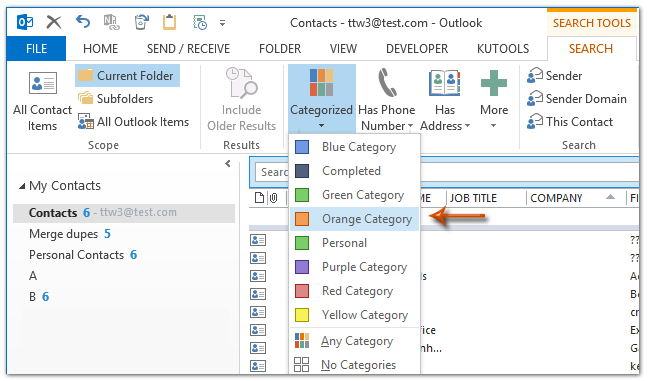The image size is (648, 381).
Task: Toggle the Current Folder scope
Action: pos(127,76)
